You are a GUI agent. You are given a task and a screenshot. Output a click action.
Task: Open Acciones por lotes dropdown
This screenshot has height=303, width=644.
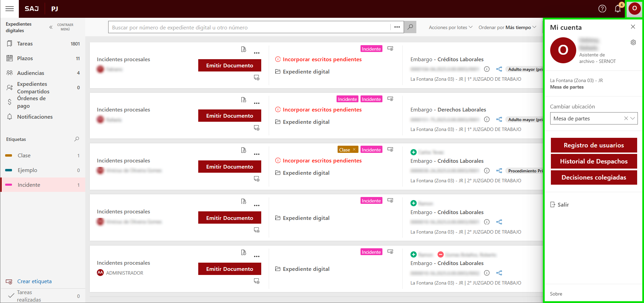click(x=450, y=27)
